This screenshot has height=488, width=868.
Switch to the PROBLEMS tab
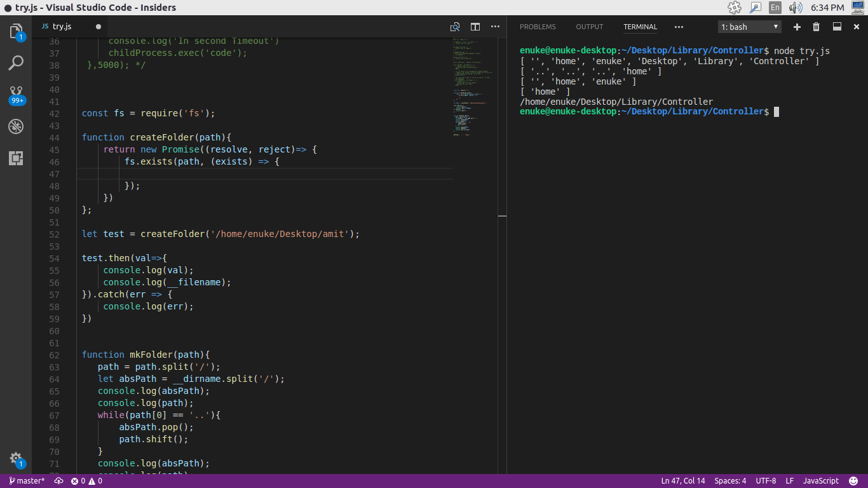click(x=538, y=27)
